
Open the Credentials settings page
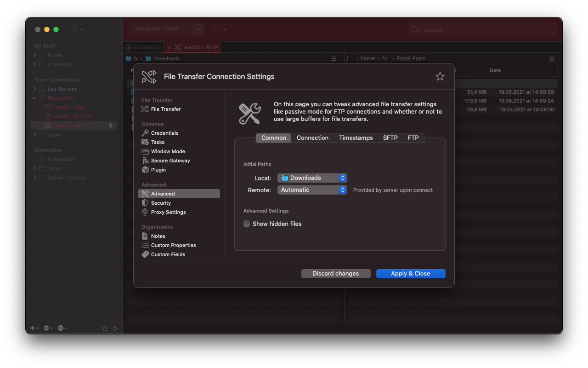[x=164, y=133]
